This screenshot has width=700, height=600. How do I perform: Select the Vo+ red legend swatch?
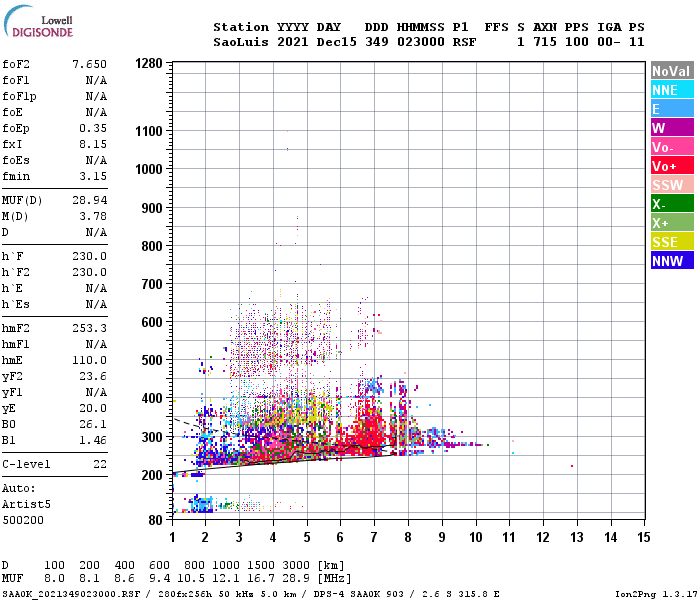click(672, 166)
